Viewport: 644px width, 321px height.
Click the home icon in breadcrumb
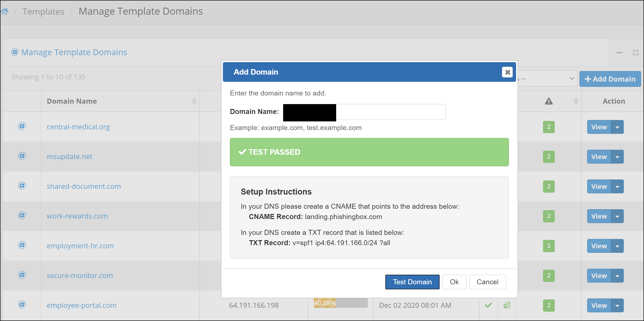[x=5, y=12]
